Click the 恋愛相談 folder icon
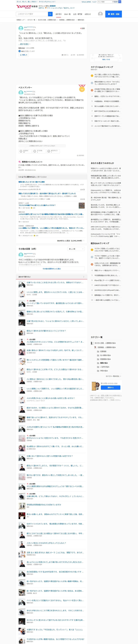 click(98, 351)
